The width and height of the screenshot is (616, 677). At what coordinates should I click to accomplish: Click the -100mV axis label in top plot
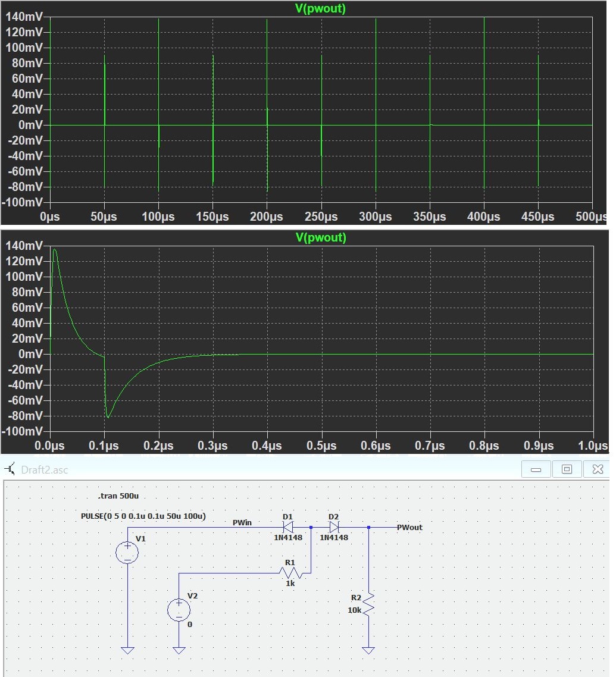coord(23,202)
